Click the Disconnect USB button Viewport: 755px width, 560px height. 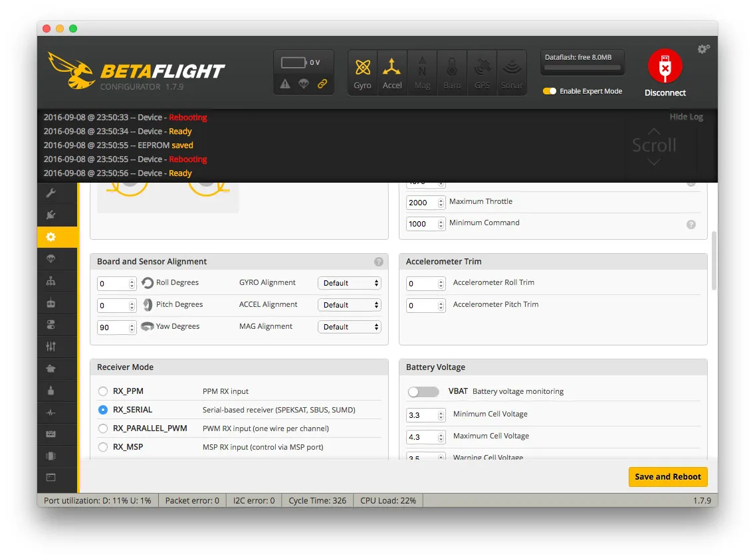coord(665,73)
